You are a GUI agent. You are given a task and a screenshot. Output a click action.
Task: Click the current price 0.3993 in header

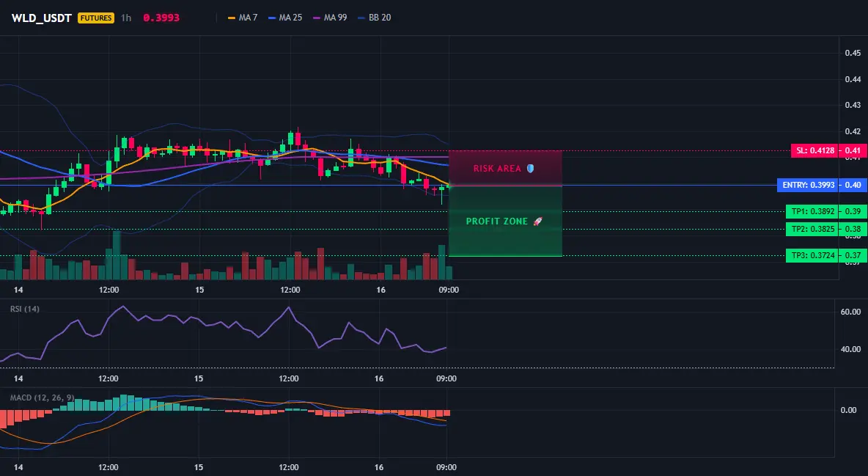point(161,18)
